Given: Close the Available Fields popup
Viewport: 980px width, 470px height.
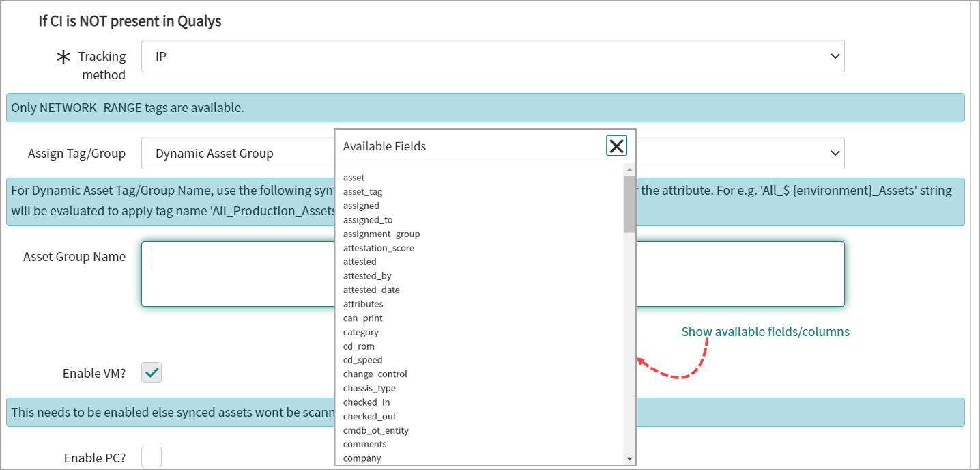Looking at the screenshot, I should (x=616, y=146).
